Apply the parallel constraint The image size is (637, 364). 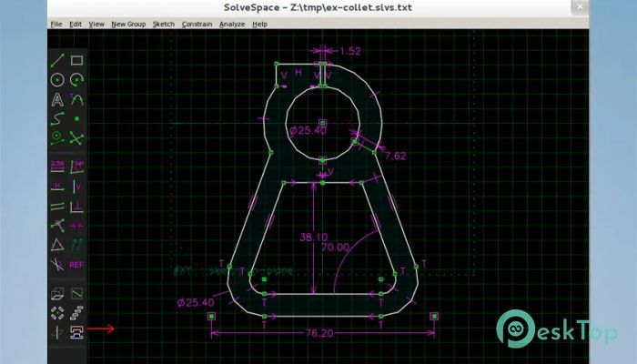tap(57, 207)
